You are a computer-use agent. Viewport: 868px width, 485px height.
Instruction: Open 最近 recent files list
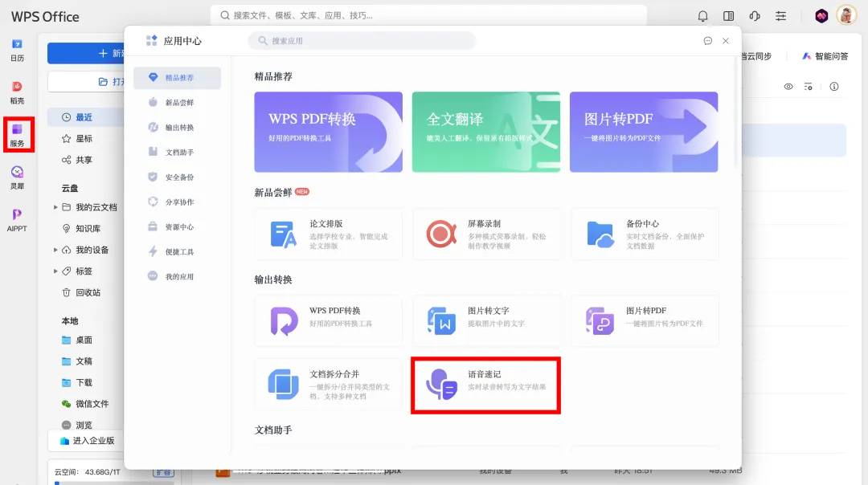[x=86, y=117]
